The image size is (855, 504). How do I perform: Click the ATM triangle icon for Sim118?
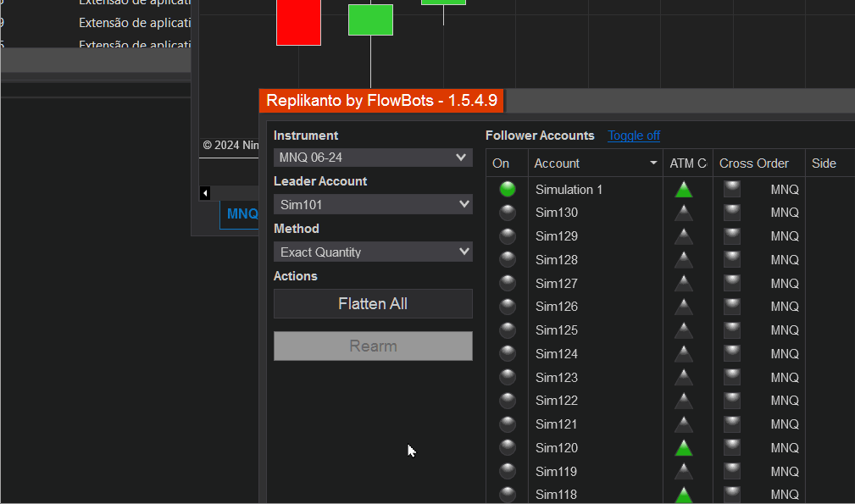683,495
